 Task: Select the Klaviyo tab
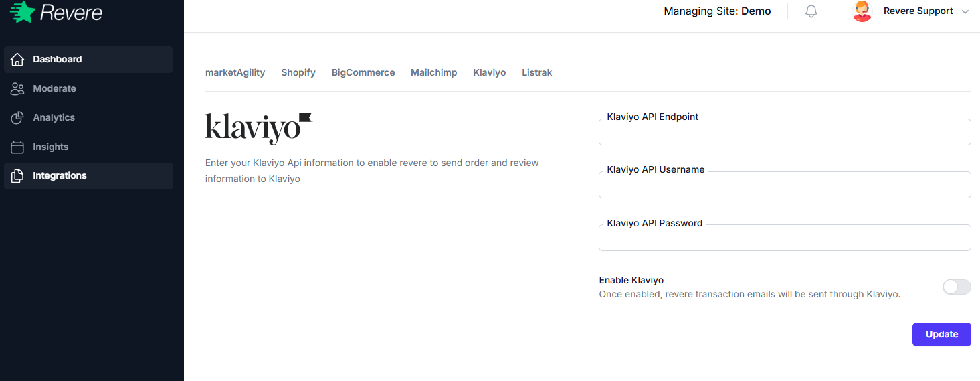(490, 72)
